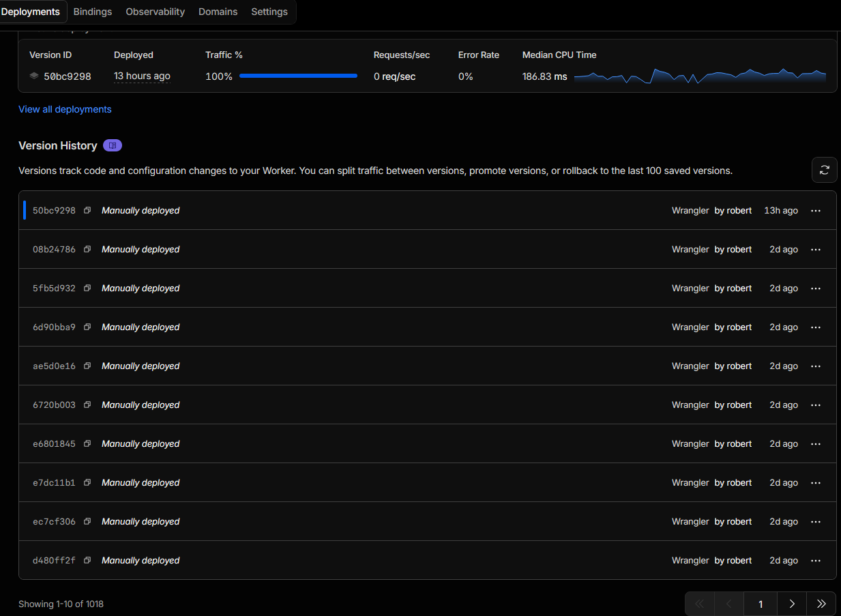Viewport: 841px width, 616px height.
Task: Open actions menu for version e6801845
Action: [x=816, y=444]
